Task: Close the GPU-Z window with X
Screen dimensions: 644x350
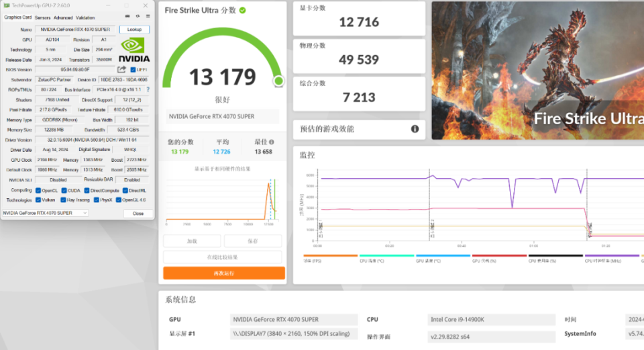Action: [146, 5]
